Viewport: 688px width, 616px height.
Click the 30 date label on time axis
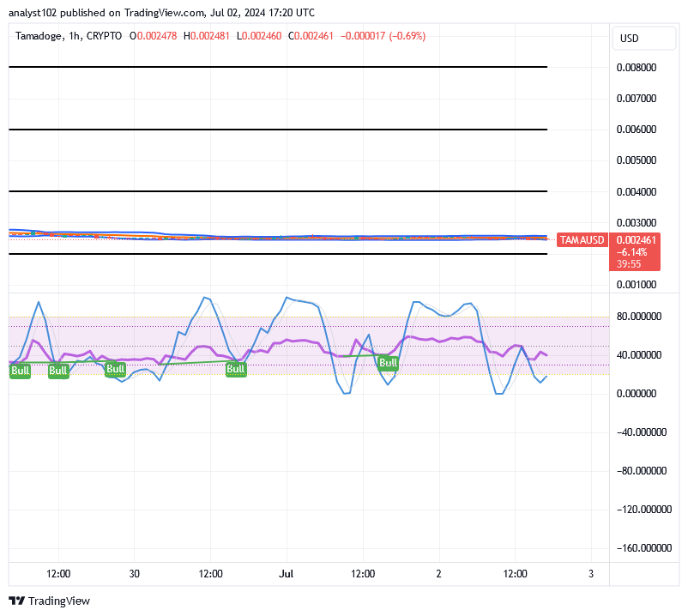pos(135,574)
